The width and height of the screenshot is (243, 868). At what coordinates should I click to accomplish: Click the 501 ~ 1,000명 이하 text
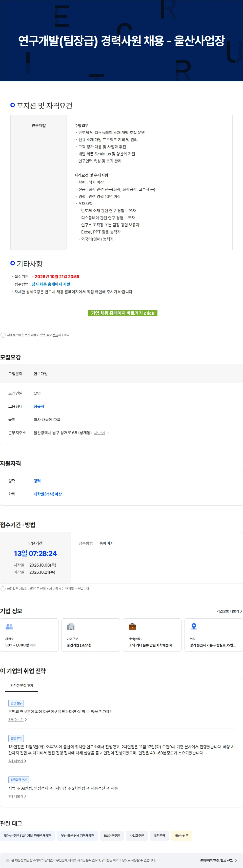pos(21,645)
